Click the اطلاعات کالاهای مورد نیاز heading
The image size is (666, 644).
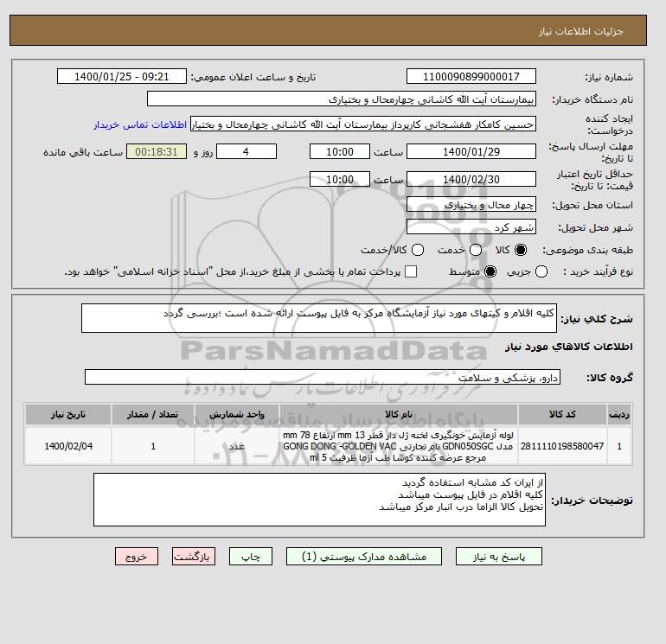[569, 347]
